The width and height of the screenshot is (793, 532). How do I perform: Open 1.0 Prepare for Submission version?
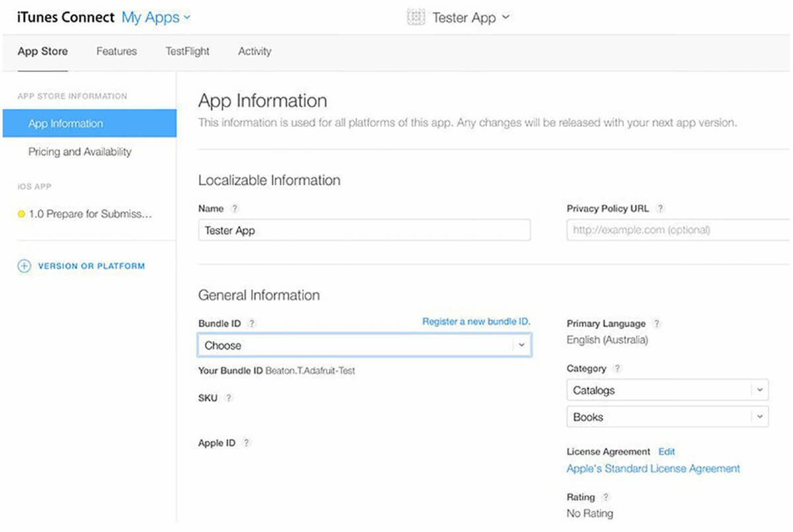91,214
